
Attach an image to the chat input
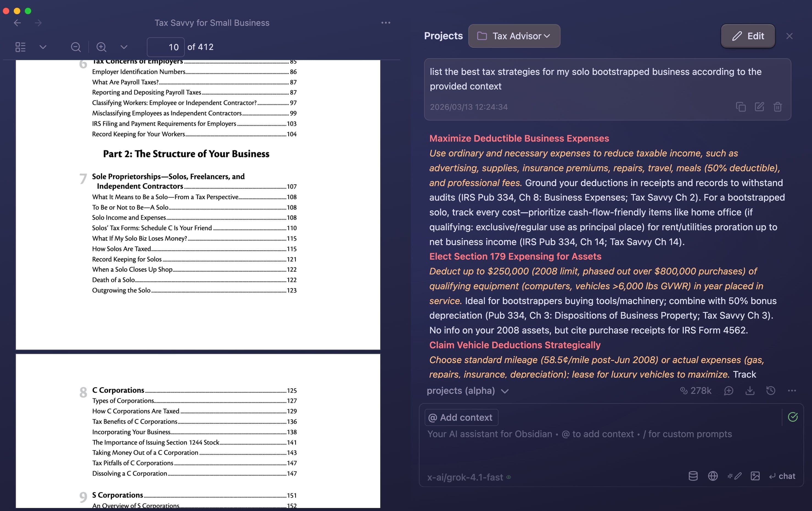tap(755, 476)
